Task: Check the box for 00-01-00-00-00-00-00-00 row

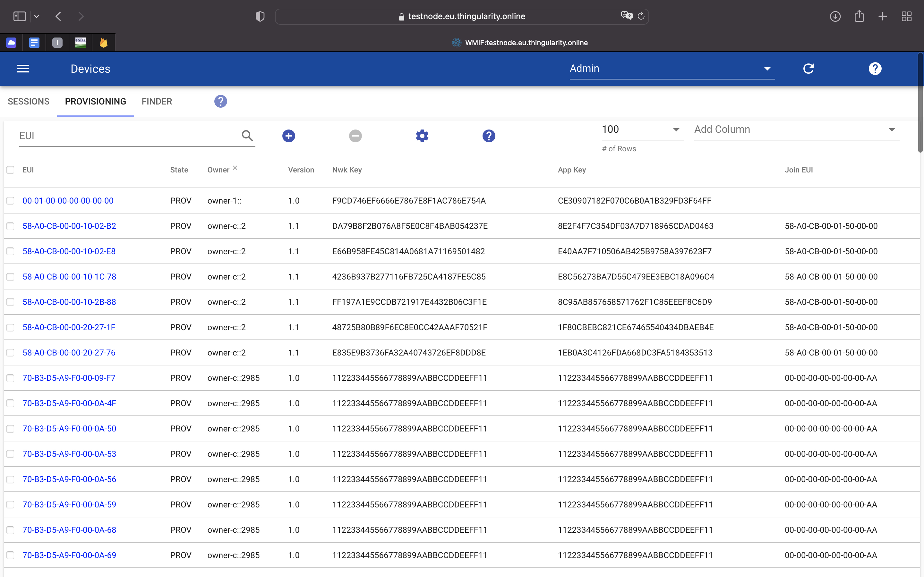Action: pyautogui.click(x=10, y=201)
